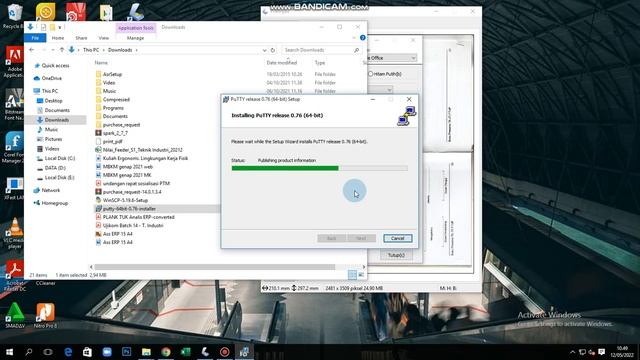Viewport: 640px width, 360px height.
Task: Click Downloads in the address breadcrumb
Action: [120, 50]
